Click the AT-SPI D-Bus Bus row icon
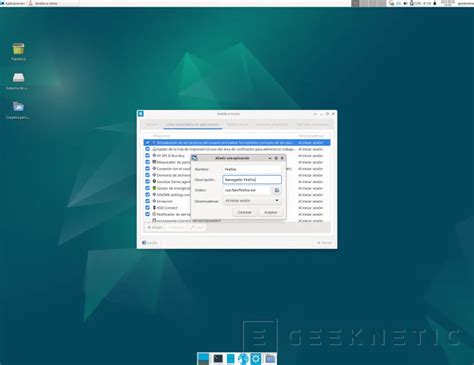This screenshot has height=365, width=474. tap(154, 156)
